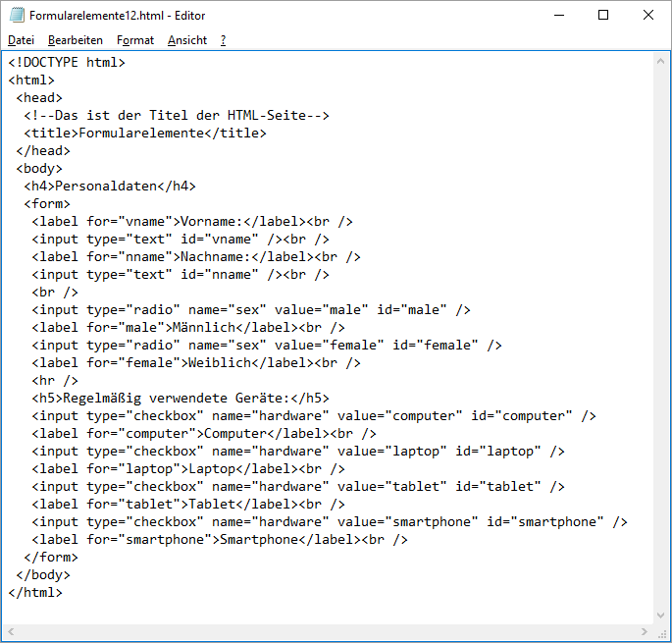
Task: Click the opening <head> tag line
Action: 39,98
